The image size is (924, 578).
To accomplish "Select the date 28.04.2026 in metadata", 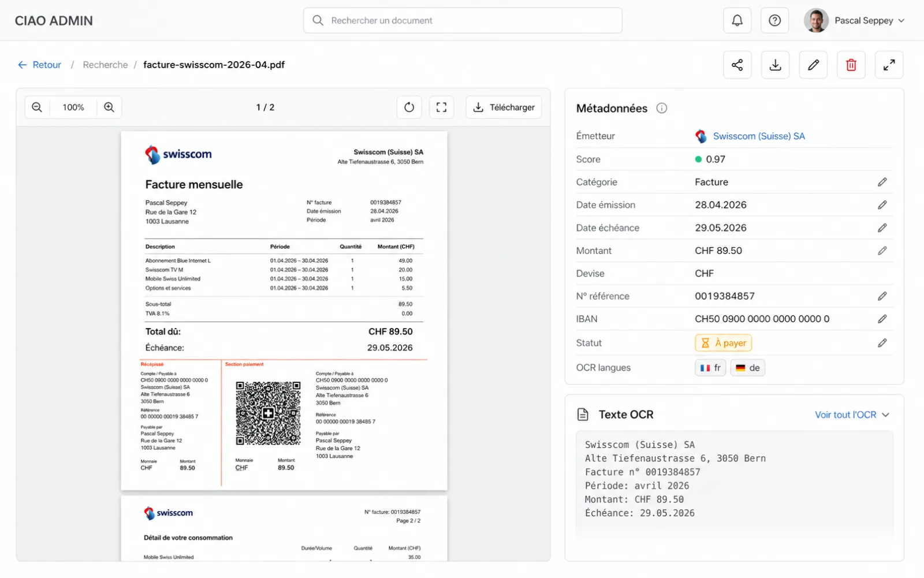I will pos(721,205).
